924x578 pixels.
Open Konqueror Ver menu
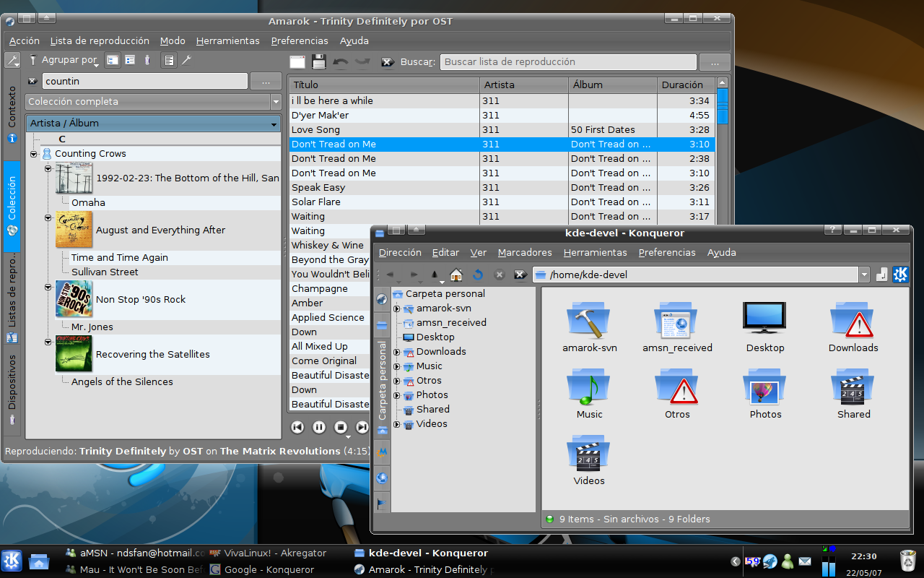coord(478,253)
